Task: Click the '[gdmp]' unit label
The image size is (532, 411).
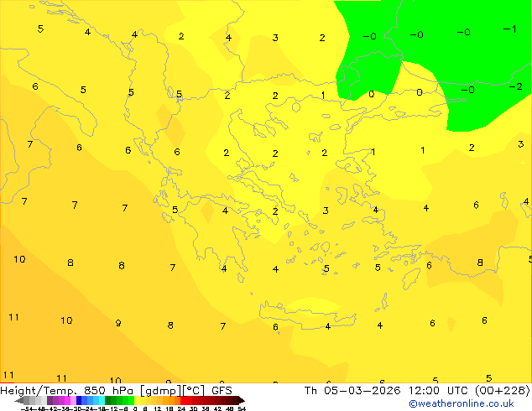Action: pos(161,391)
